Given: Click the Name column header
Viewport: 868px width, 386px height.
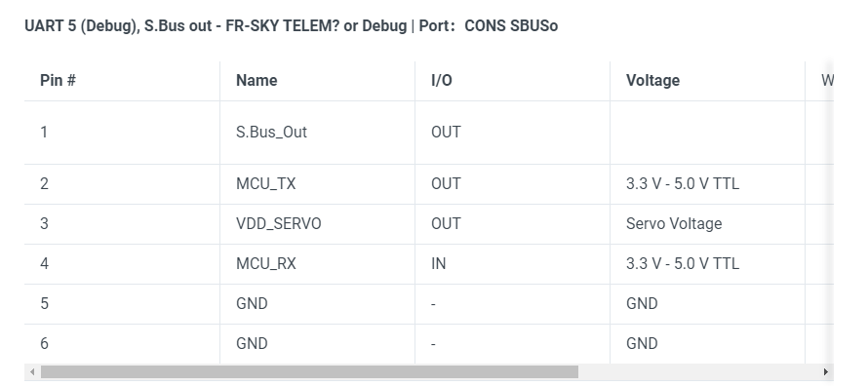Looking at the screenshot, I should click(x=256, y=81).
